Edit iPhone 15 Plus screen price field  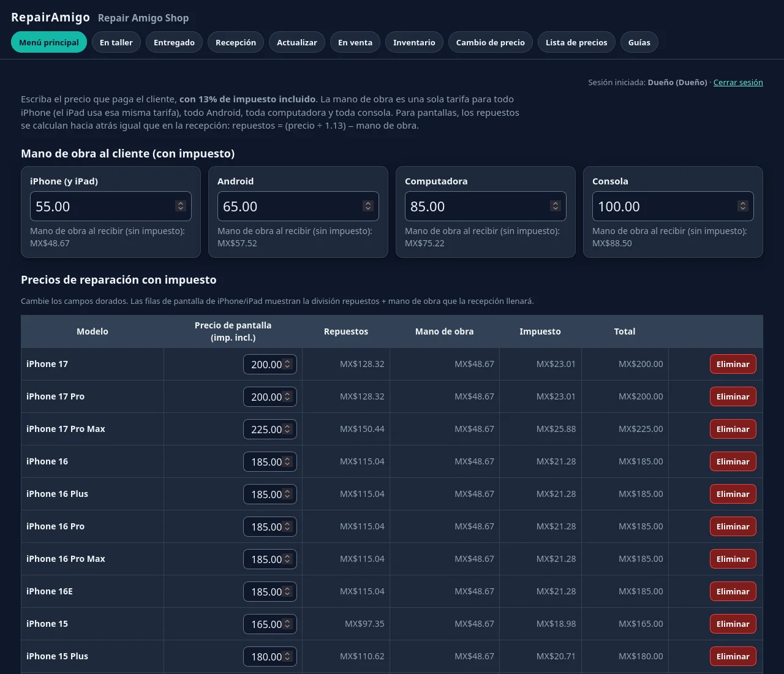coord(270,656)
